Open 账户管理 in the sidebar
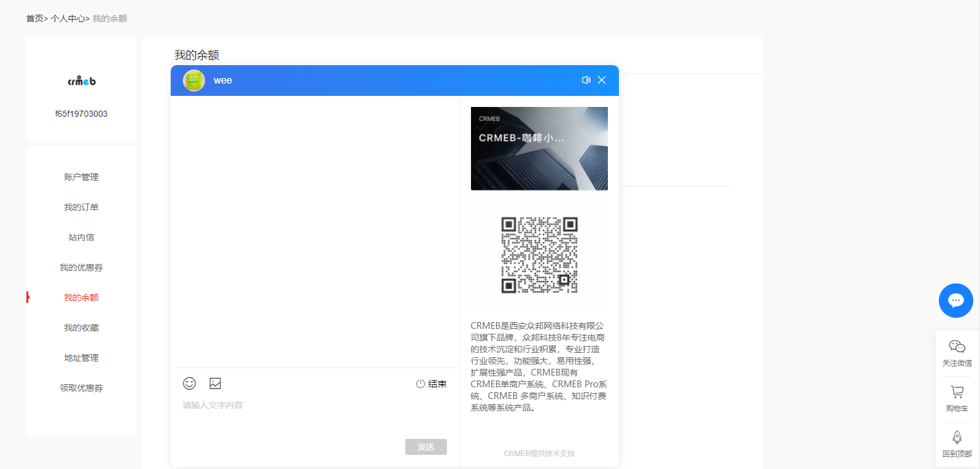Image resolution: width=980 pixels, height=469 pixels. tap(81, 177)
